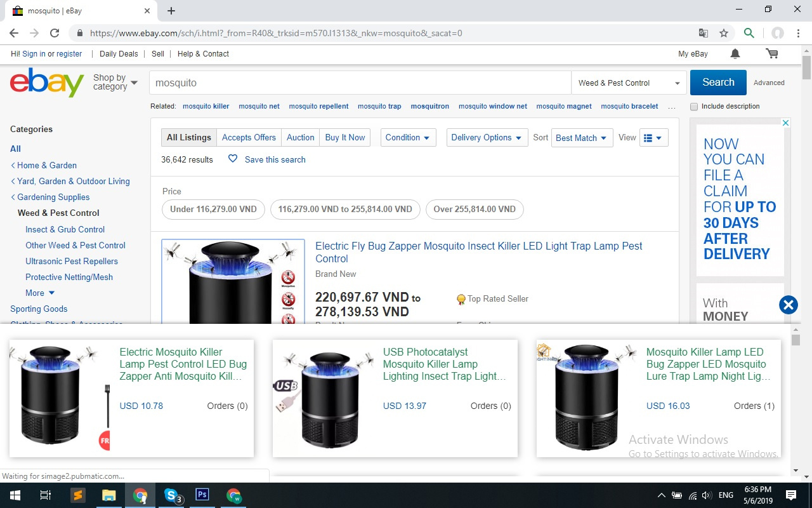The image size is (812, 508).
Task: Open the Chrome profile avatar icon
Action: (x=777, y=33)
